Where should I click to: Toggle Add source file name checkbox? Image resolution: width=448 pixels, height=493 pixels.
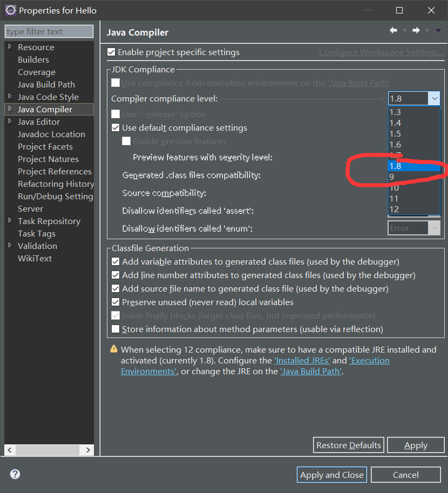pyautogui.click(x=116, y=289)
